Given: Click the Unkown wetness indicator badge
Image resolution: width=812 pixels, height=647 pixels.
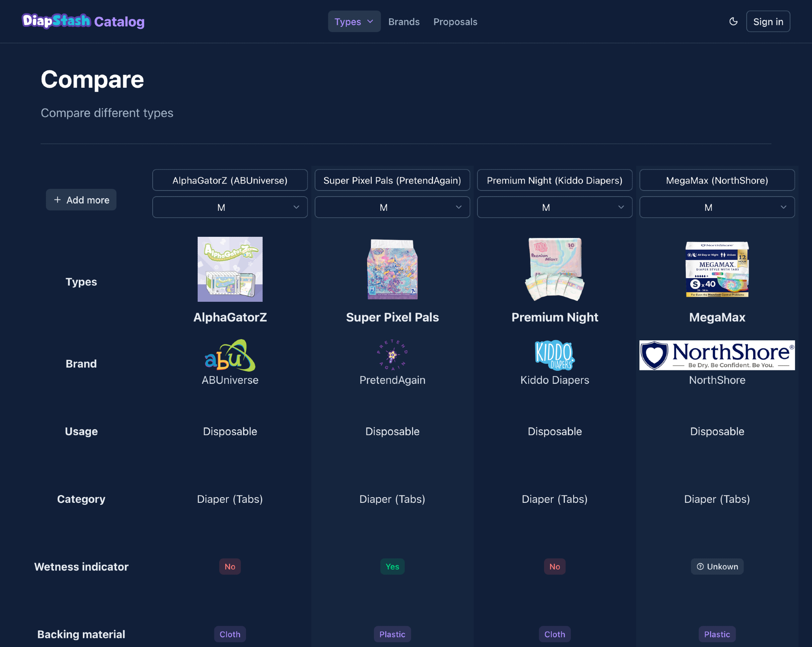Looking at the screenshot, I should pyautogui.click(x=717, y=567).
